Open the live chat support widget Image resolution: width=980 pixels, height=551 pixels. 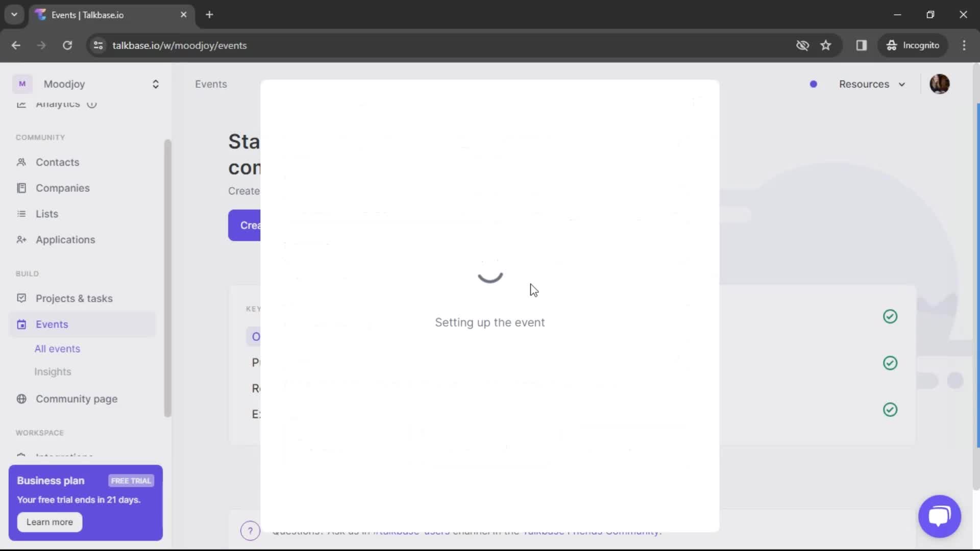(940, 515)
